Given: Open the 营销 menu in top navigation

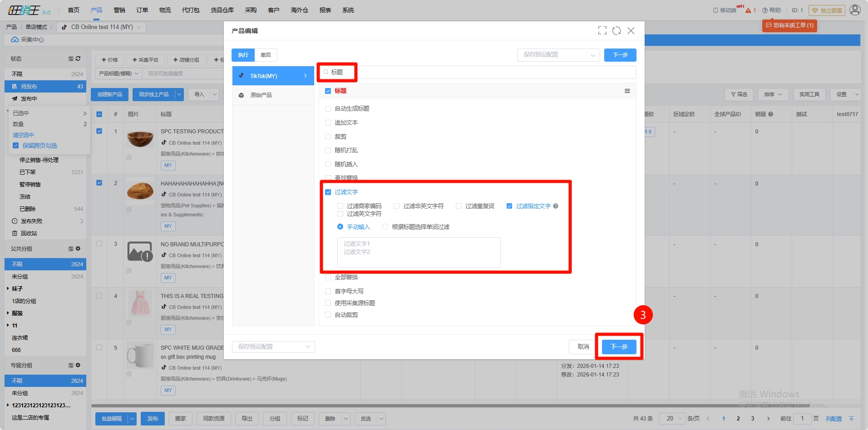Looking at the screenshot, I should 119,10.
